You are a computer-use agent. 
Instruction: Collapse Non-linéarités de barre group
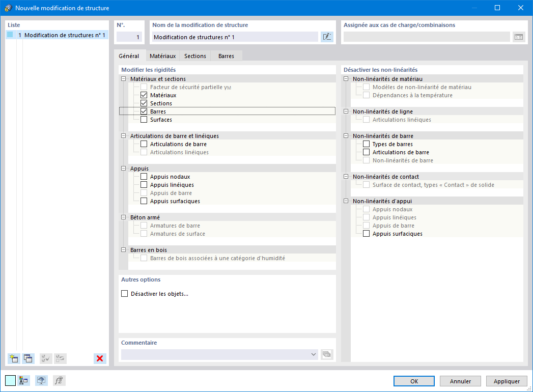[x=346, y=135]
